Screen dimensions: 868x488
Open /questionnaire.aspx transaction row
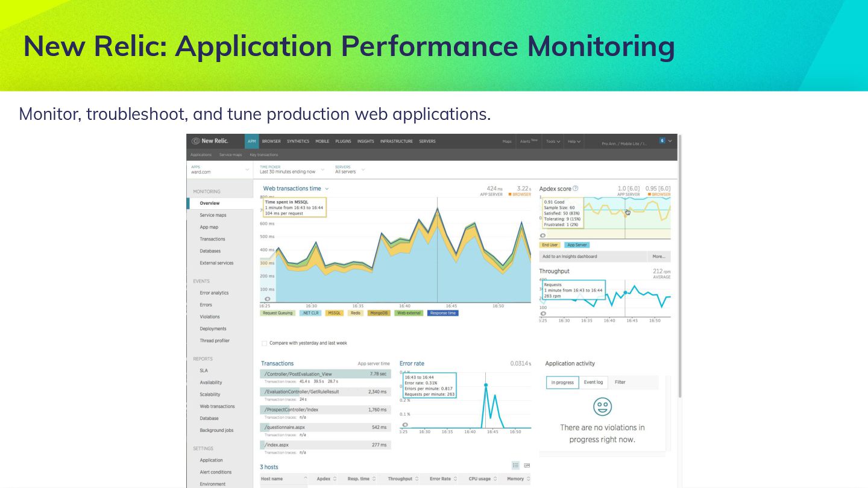pos(325,427)
